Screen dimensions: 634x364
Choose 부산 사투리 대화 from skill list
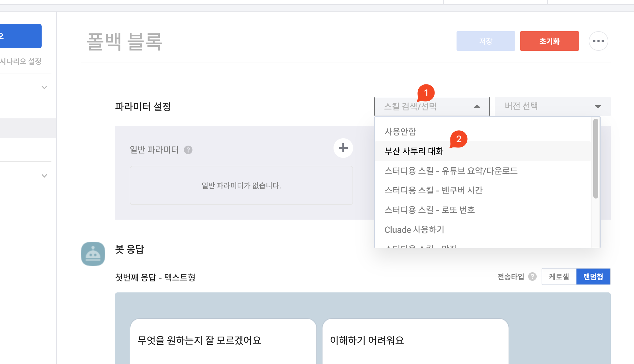(414, 151)
